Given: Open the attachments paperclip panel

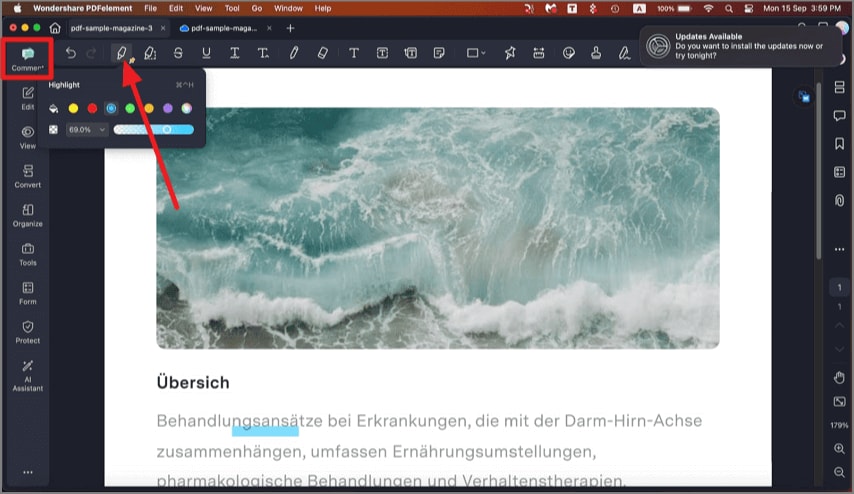Looking at the screenshot, I should tap(839, 200).
